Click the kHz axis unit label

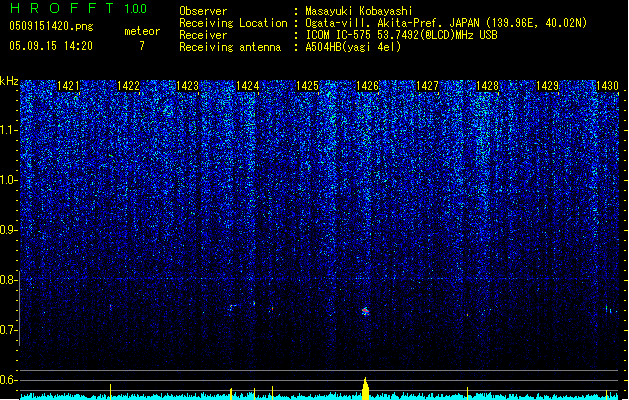click(x=9, y=81)
